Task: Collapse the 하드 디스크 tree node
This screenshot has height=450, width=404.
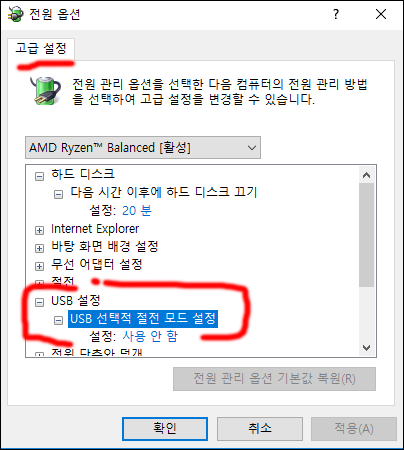Action: (x=39, y=176)
